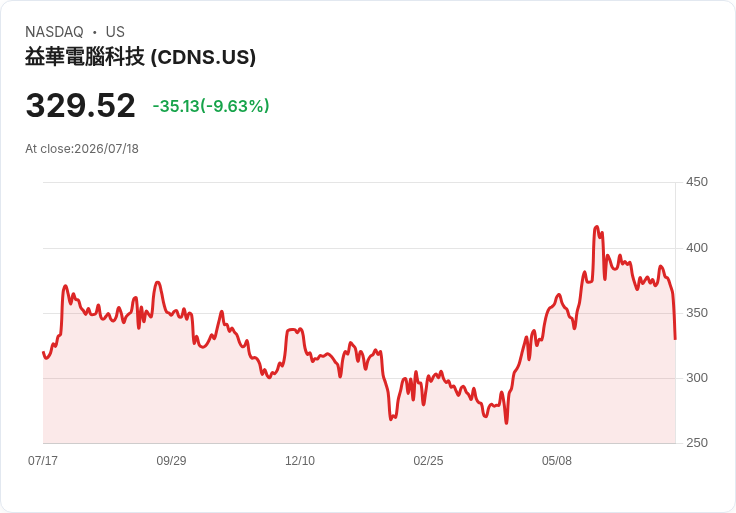Click the chart's lowest trough before the May rally
This screenshot has height=513, width=736.
pos(506,423)
